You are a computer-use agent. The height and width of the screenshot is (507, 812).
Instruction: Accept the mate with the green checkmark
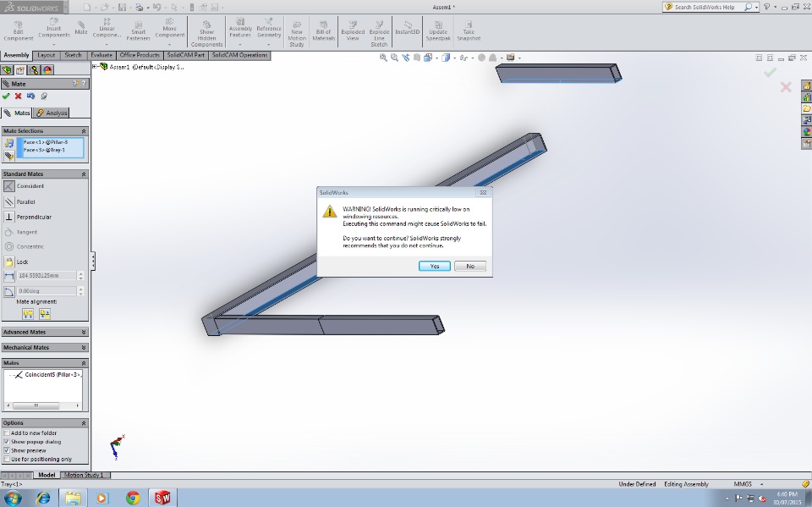(6, 96)
